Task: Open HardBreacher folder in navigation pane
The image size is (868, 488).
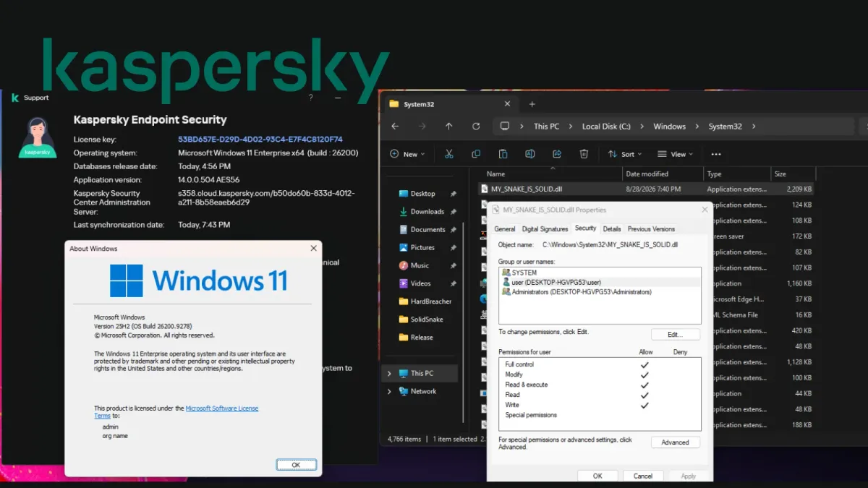Action: coord(425,301)
